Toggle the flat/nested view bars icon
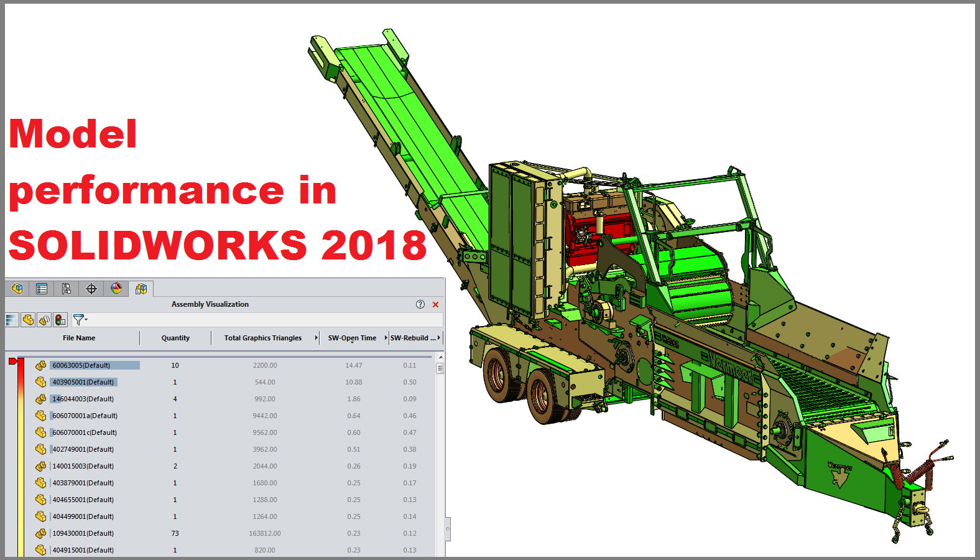The width and height of the screenshot is (980, 560). coord(12,320)
